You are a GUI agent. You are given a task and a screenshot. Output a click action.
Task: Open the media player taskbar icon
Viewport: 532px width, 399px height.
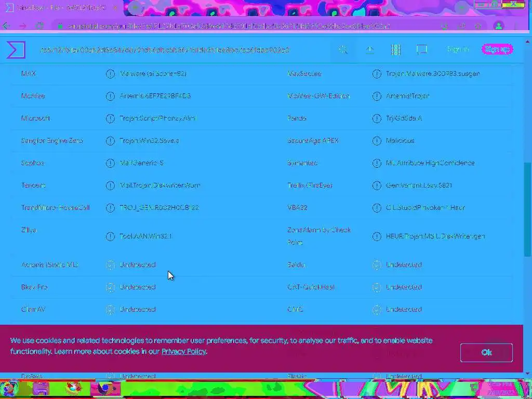pyautogui.click(x=73, y=389)
